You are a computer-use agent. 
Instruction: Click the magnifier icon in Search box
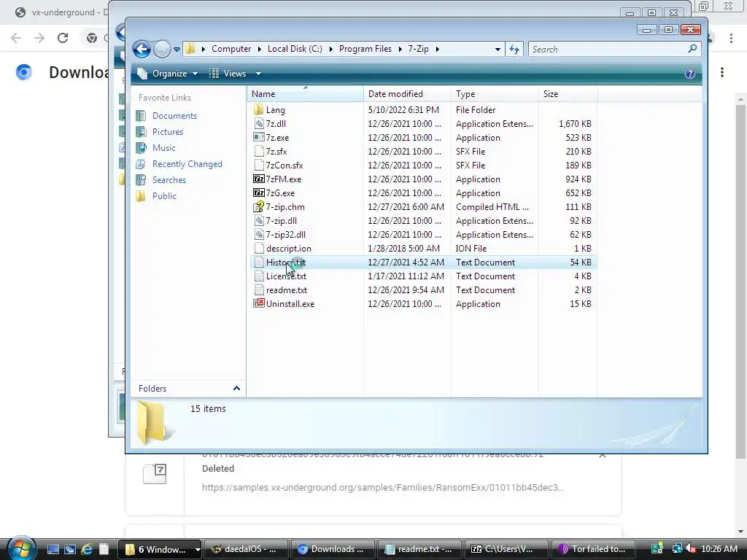[x=693, y=49]
